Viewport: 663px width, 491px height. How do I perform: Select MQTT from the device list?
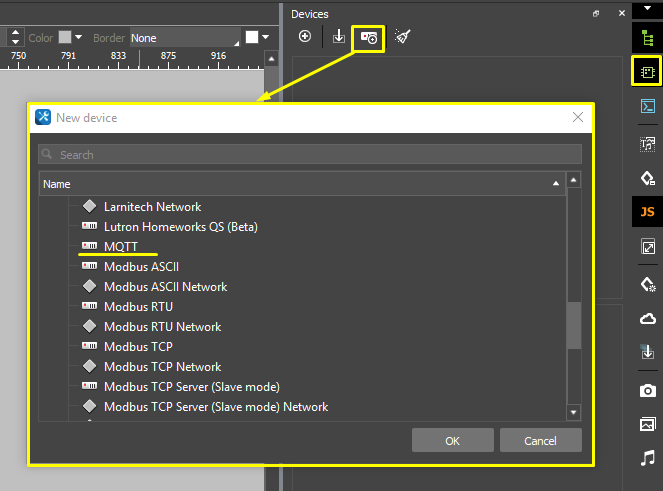click(x=120, y=247)
